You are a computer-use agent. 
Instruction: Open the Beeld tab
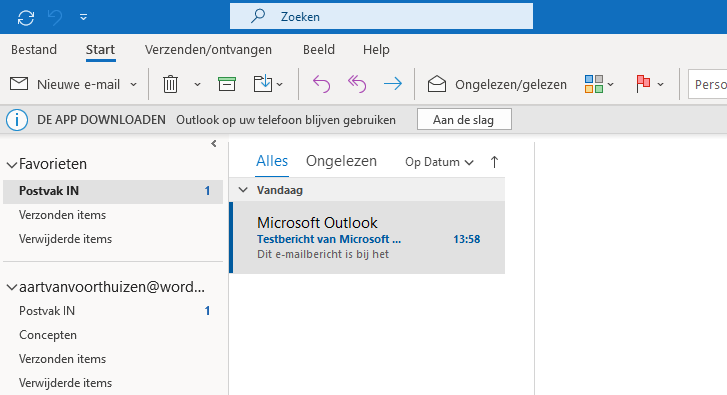coord(319,50)
